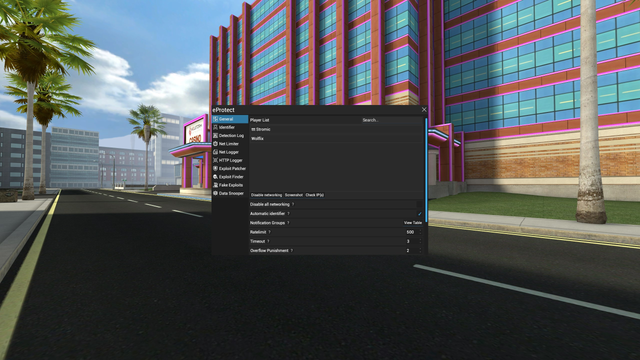Image resolution: width=640 pixels, height=360 pixels.
Task: Open the Detection Log icon
Action: [x=216, y=136]
